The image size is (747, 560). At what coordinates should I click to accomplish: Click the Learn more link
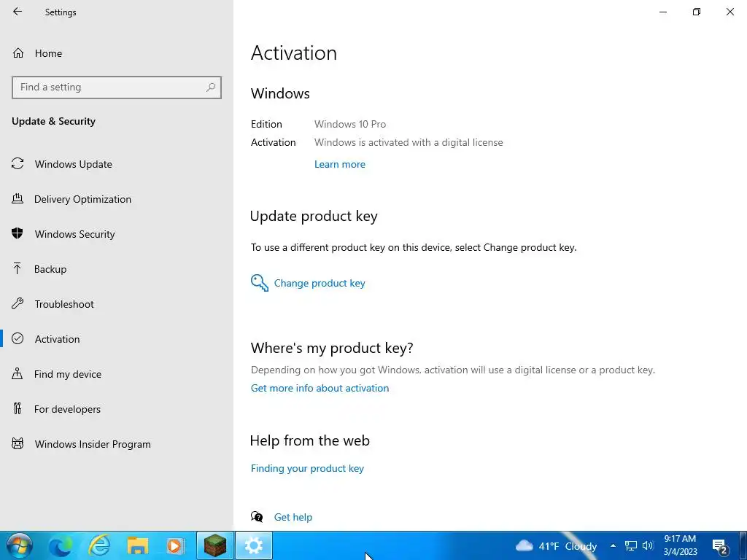(x=340, y=164)
